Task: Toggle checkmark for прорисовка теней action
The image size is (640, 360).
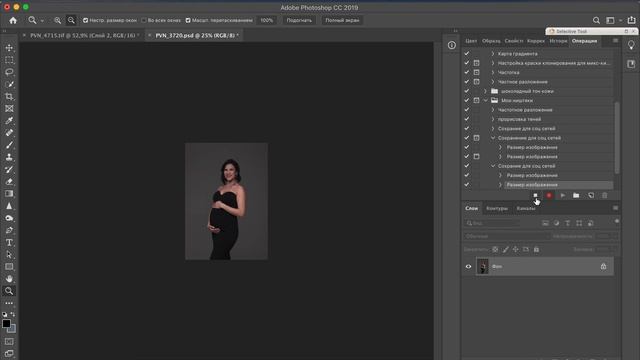Action: [467, 119]
